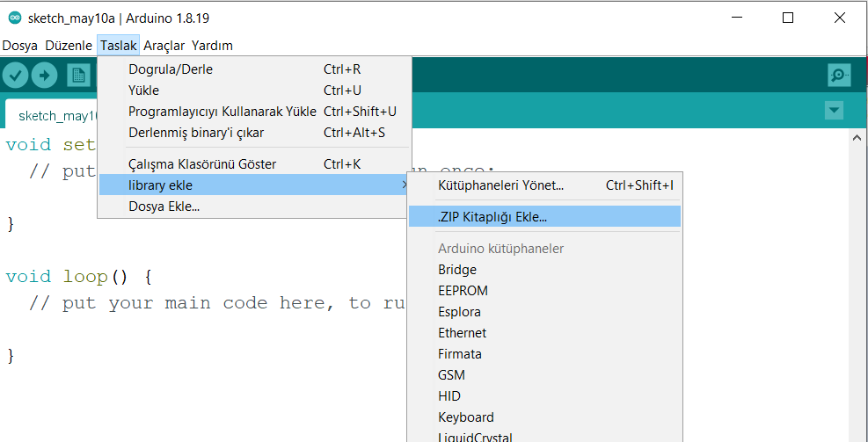
Task: Open Kütüphaneleri Yönet... library manager
Action: (x=500, y=185)
